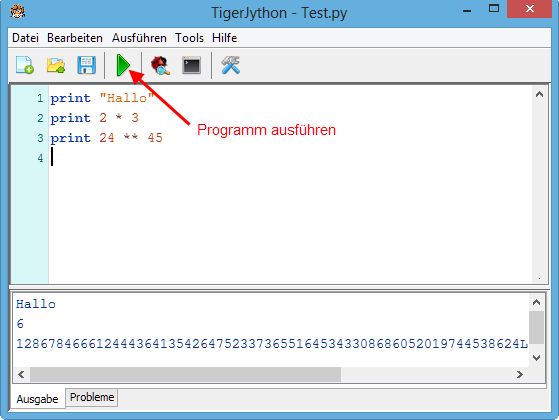Open the Datei menu
This screenshot has width=559, height=420.
click(x=25, y=38)
